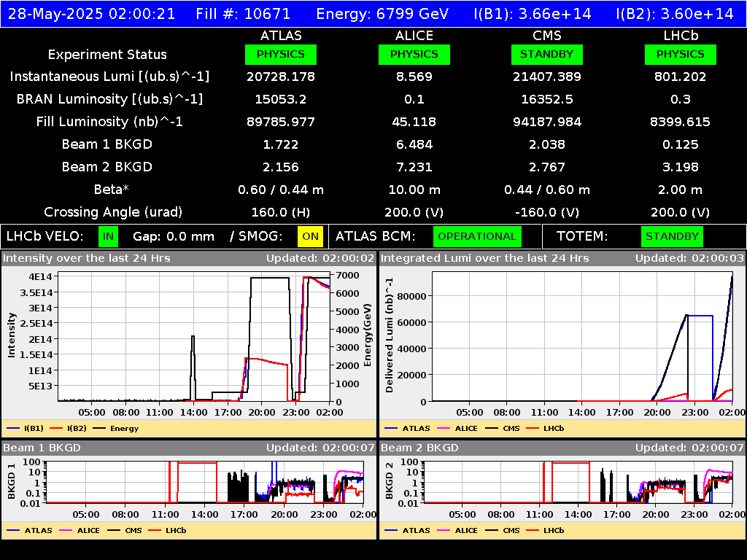
Task: Click the Beam 1 BKGD chart title
Action: coord(42,448)
